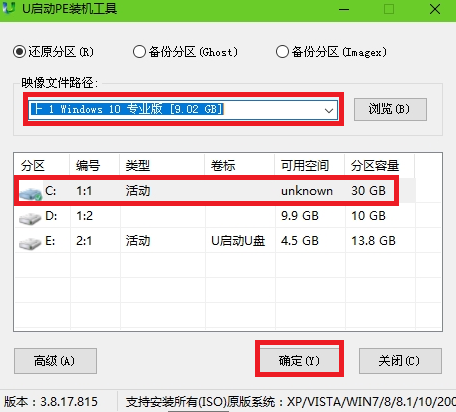Click the 10 GB capacity cell
This screenshot has height=412, width=456.
[x=368, y=216]
